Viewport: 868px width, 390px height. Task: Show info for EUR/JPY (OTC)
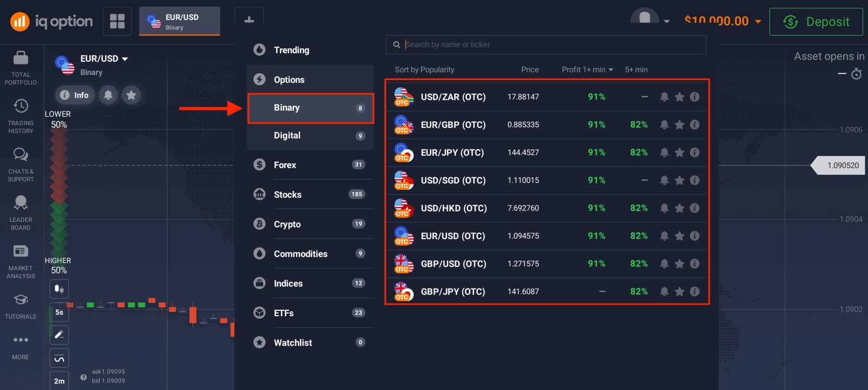[x=694, y=152]
